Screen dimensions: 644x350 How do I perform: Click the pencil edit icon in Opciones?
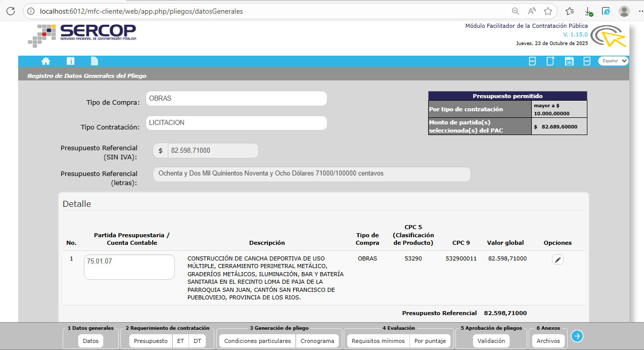pyautogui.click(x=558, y=259)
